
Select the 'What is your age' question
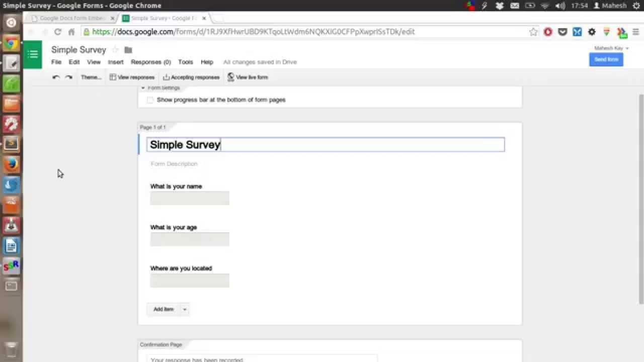pyautogui.click(x=174, y=228)
